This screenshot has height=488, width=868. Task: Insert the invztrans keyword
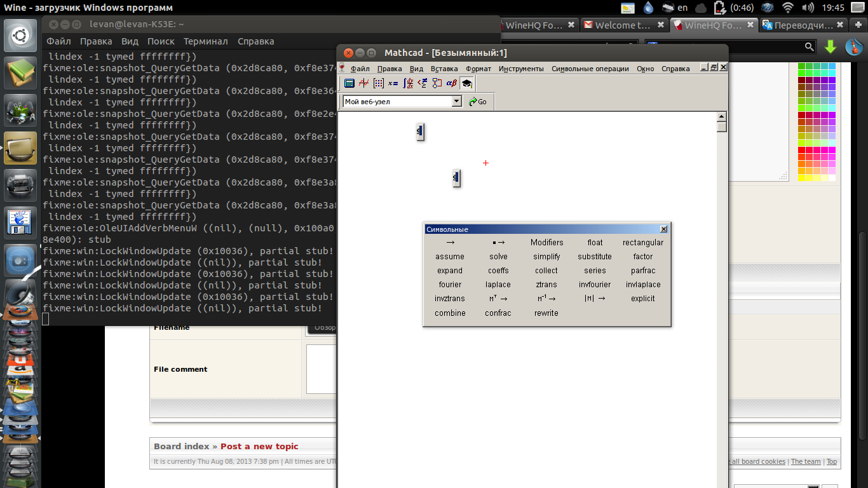pos(450,299)
